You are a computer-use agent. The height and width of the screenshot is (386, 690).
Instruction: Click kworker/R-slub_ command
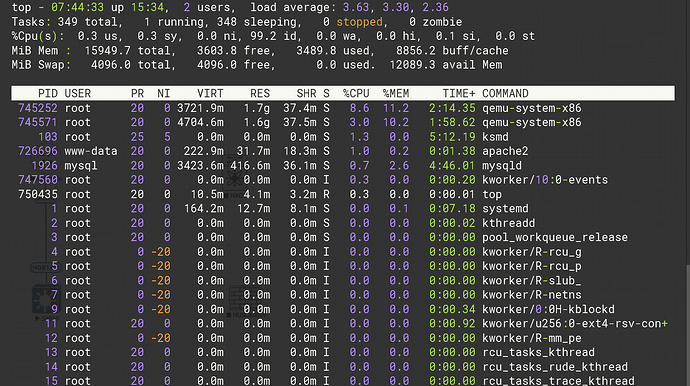point(532,280)
